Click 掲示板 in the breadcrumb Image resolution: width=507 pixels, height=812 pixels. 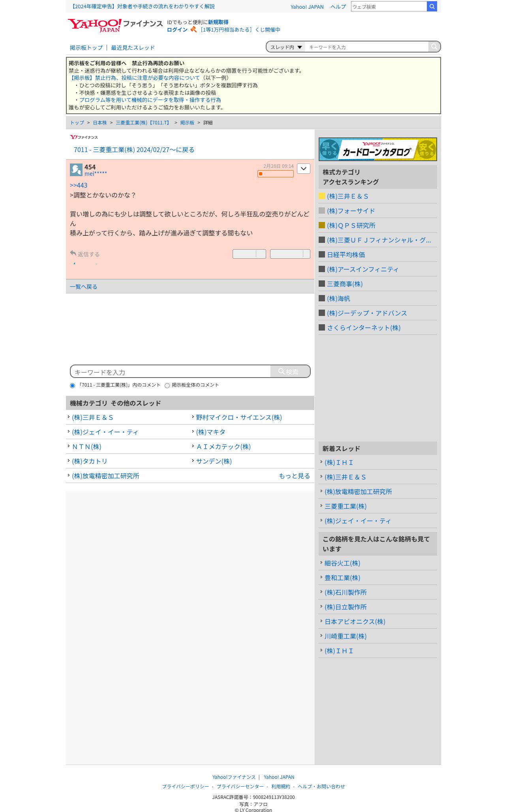(x=187, y=123)
